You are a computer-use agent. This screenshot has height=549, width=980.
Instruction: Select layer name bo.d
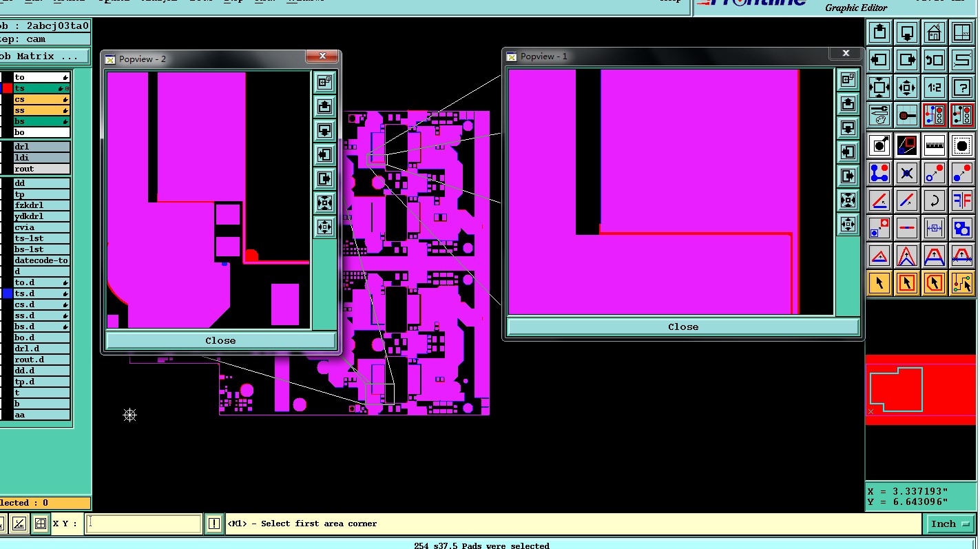(x=41, y=338)
